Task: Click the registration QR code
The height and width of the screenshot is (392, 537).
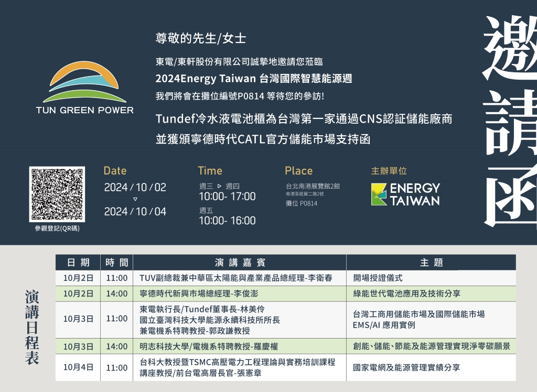Action: (x=57, y=194)
